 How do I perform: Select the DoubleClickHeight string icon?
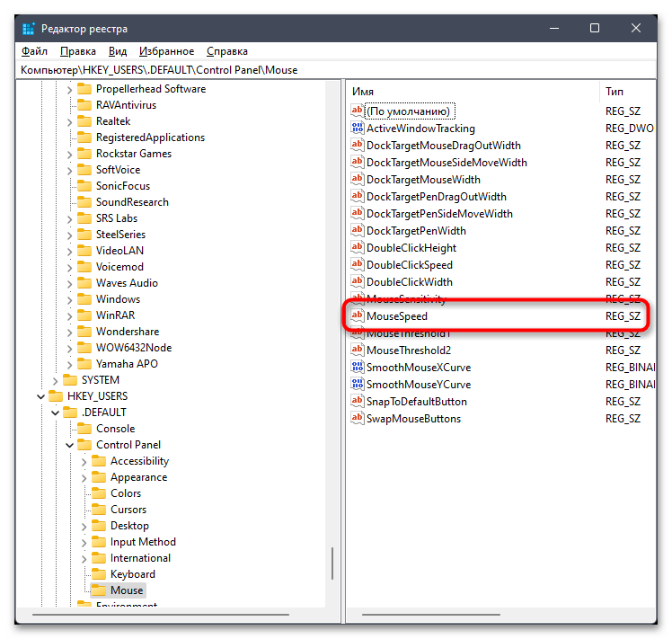pos(357,247)
